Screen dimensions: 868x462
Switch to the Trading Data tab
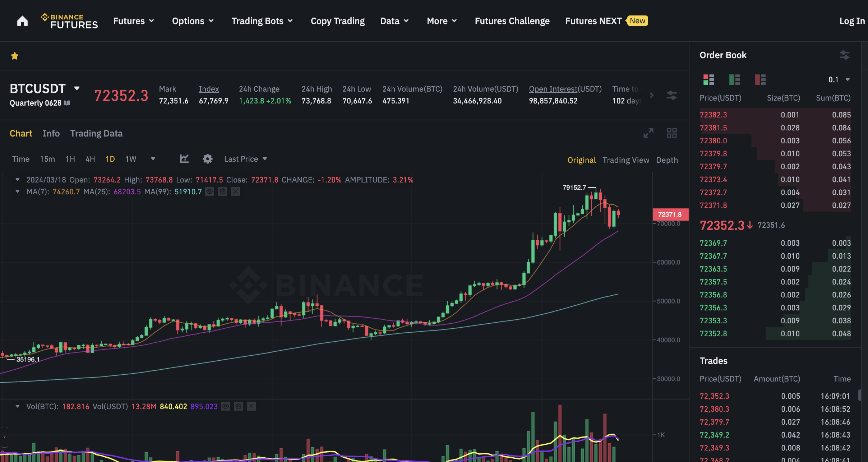point(96,133)
